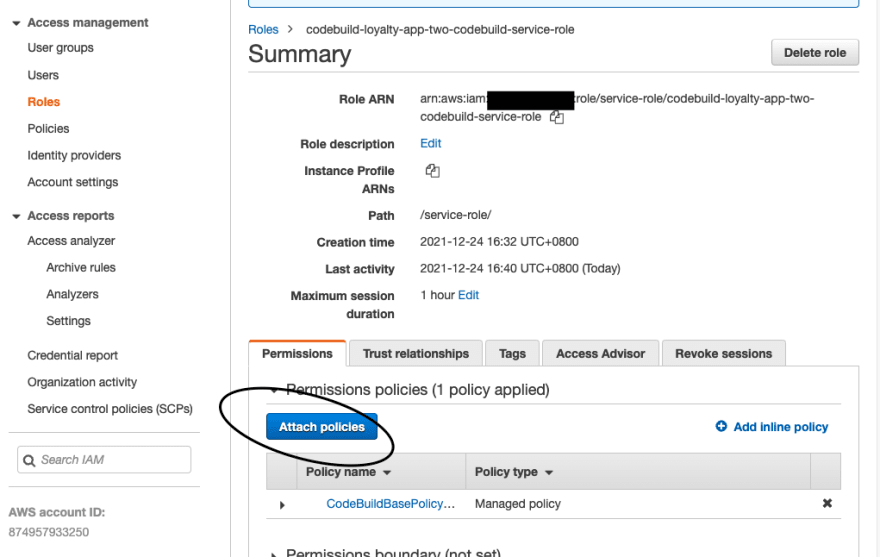
Task: Click the AWS account ID 874957933250
Action: pyautogui.click(x=49, y=532)
